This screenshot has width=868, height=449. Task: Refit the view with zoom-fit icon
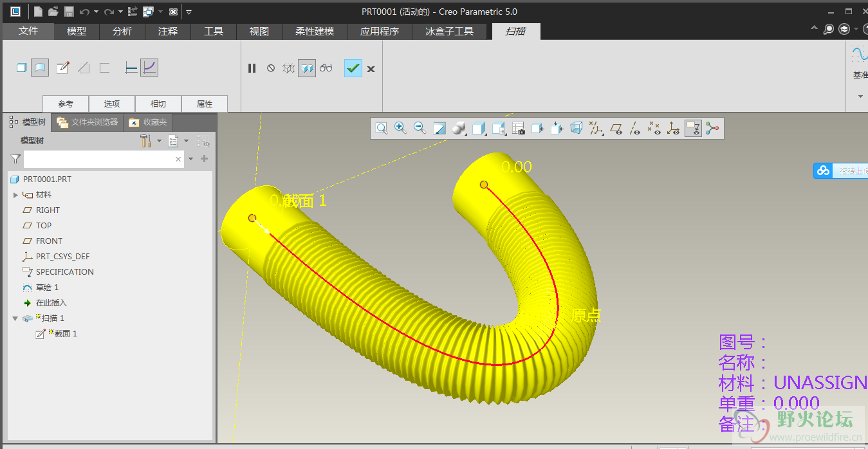[x=382, y=129]
